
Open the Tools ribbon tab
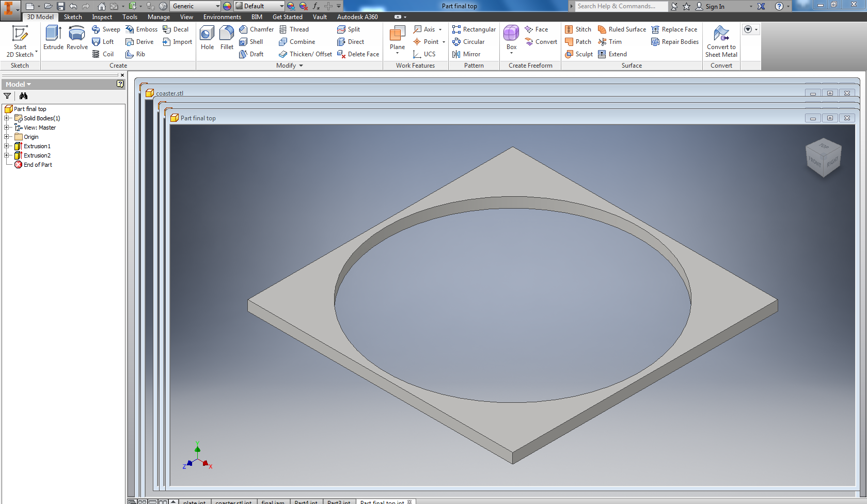130,17
